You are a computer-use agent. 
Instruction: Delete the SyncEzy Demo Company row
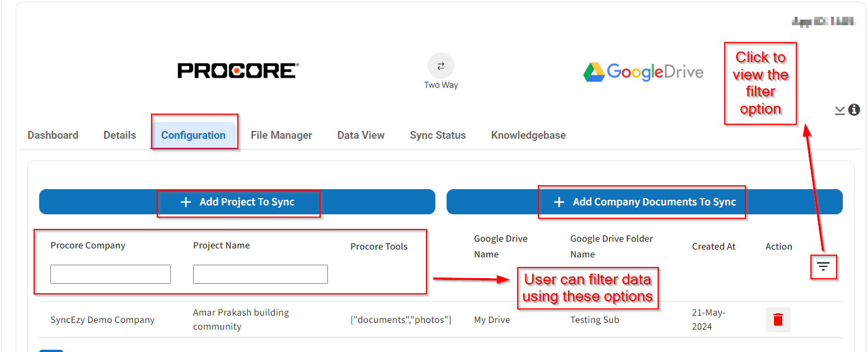pos(778,320)
